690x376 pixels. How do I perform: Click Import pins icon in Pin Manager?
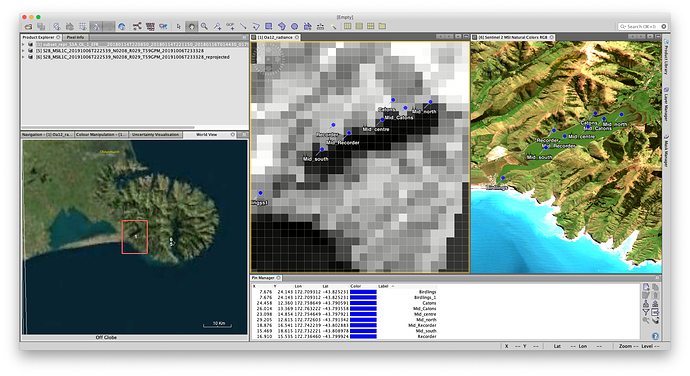(646, 304)
